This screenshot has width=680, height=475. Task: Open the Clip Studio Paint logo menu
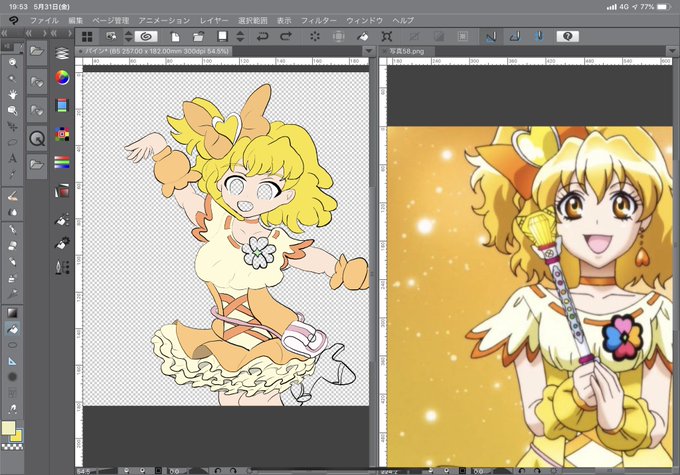point(14,20)
